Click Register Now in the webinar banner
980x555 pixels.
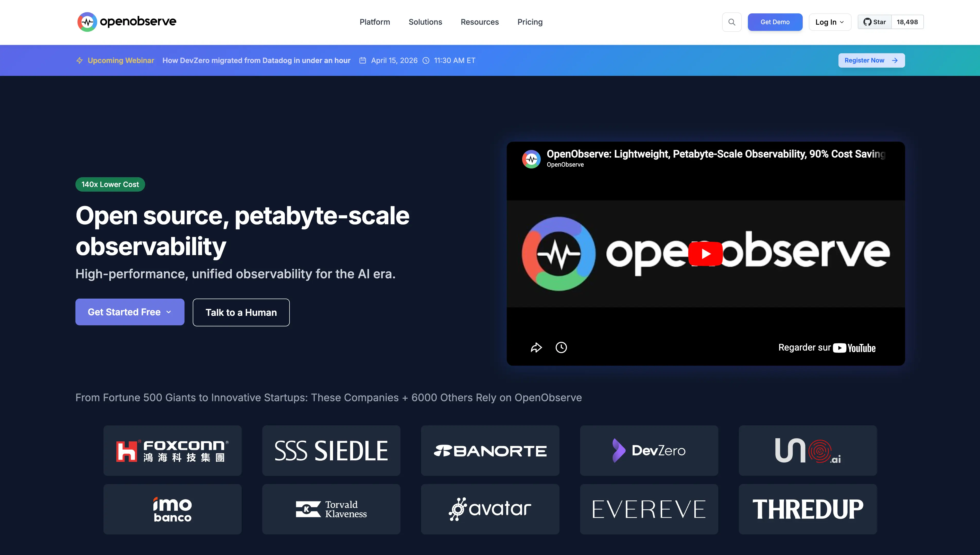point(872,60)
